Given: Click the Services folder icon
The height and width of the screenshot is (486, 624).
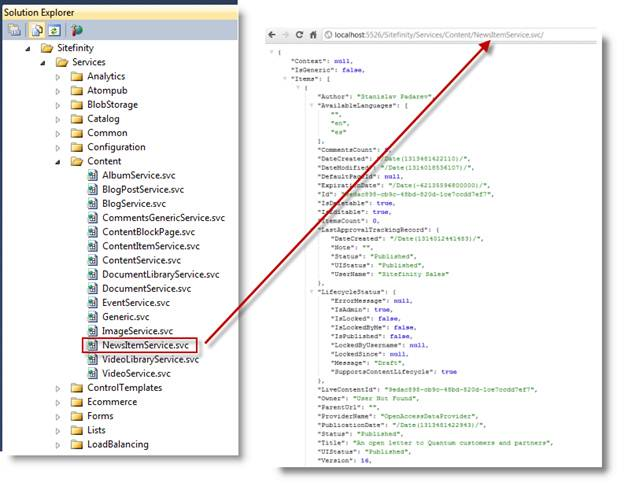Looking at the screenshot, I should click(62, 62).
